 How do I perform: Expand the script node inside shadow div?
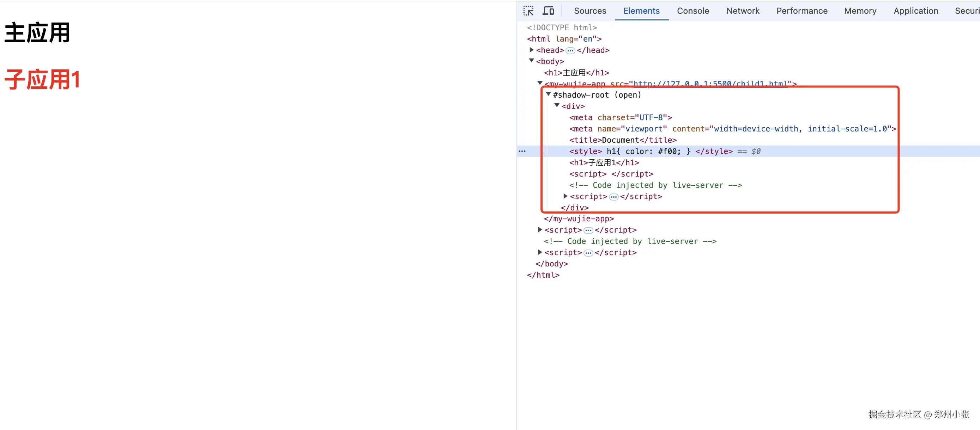565,196
